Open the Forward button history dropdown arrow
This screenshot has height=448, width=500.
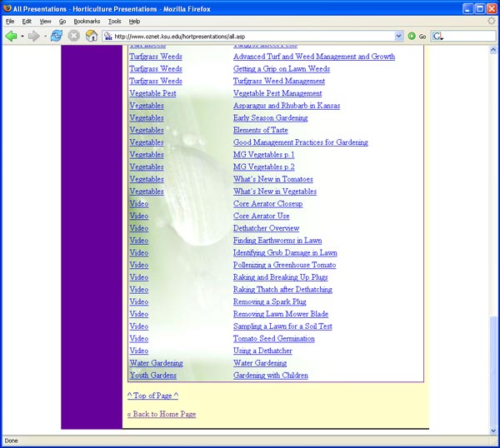[45, 37]
